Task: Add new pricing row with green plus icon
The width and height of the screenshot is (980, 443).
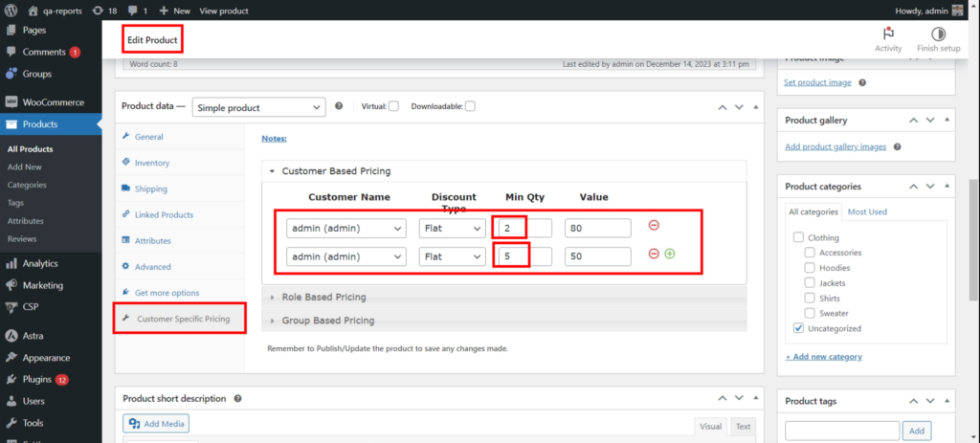Action: pos(669,255)
